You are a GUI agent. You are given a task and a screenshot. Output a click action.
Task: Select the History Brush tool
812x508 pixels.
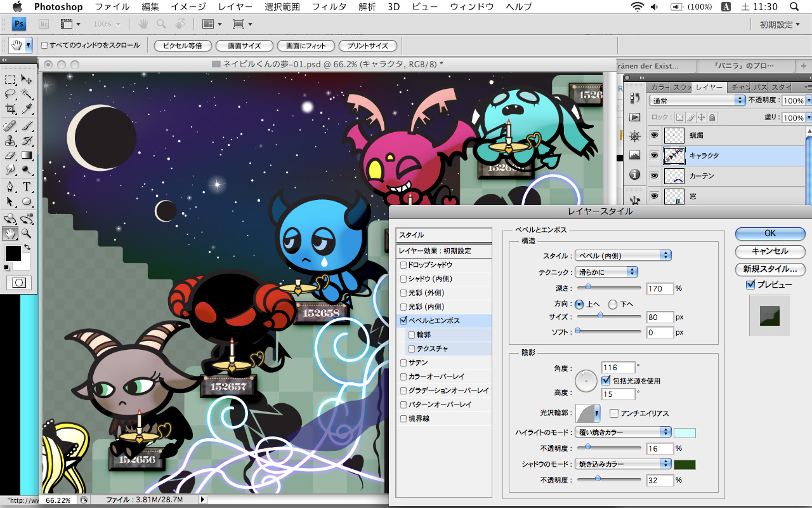[27, 140]
